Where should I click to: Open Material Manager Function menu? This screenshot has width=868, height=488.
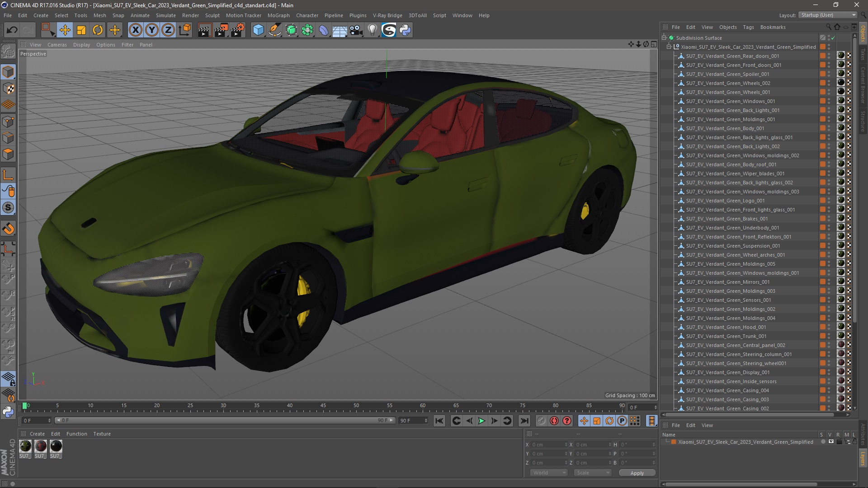[x=77, y=434]
